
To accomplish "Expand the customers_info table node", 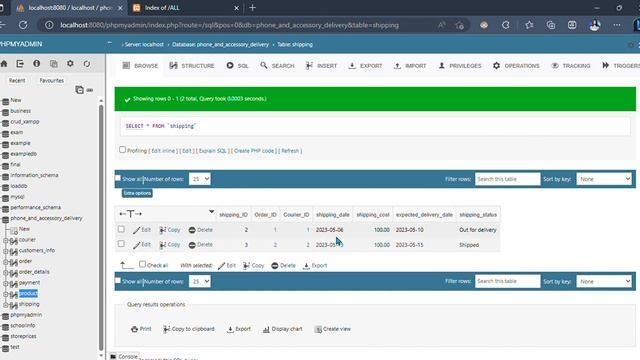I will 6,251.
